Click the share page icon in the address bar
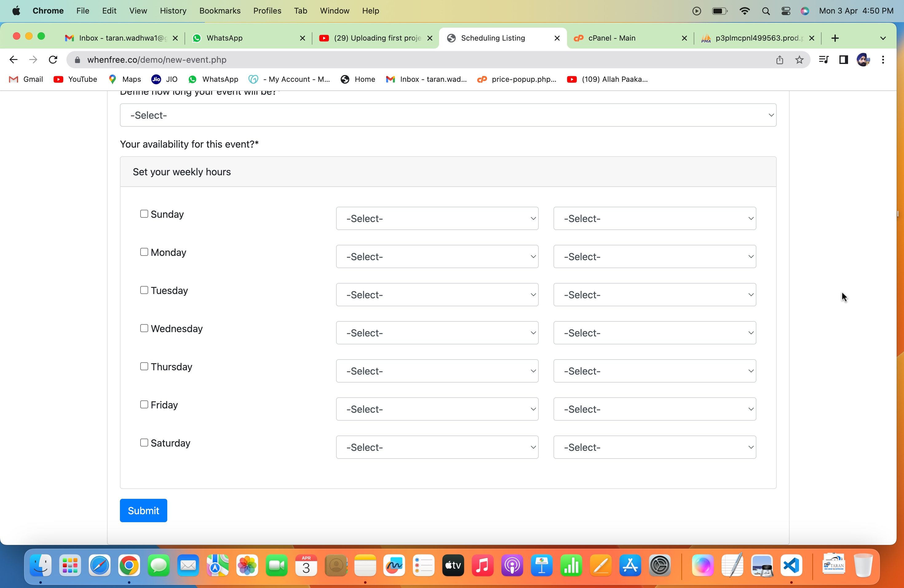This screenshot has height=588, width=904. pos(779,60)
